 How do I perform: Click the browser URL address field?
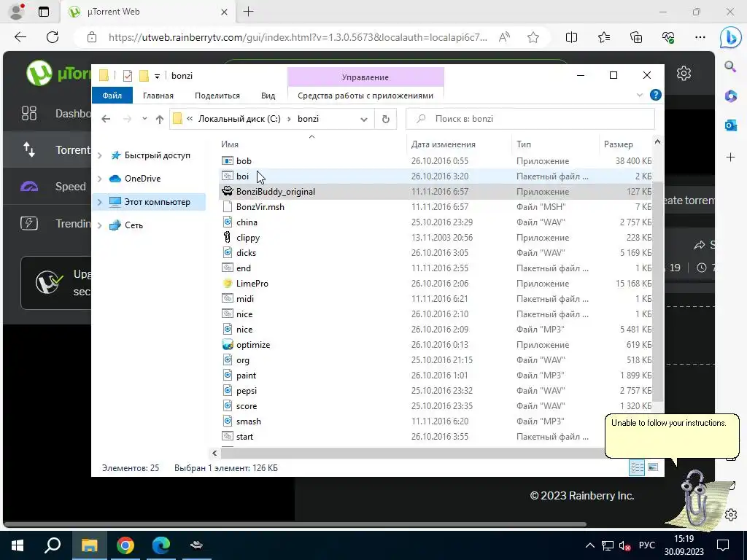pyautogui.click(x=298, y=37)
